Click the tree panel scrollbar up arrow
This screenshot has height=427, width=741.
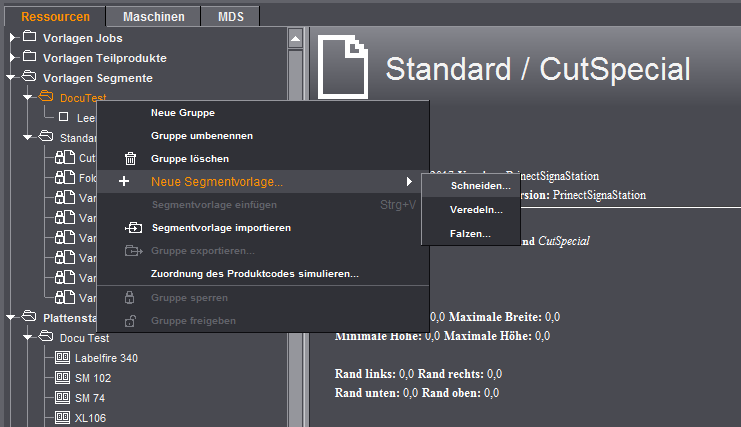tap(295, 38)
